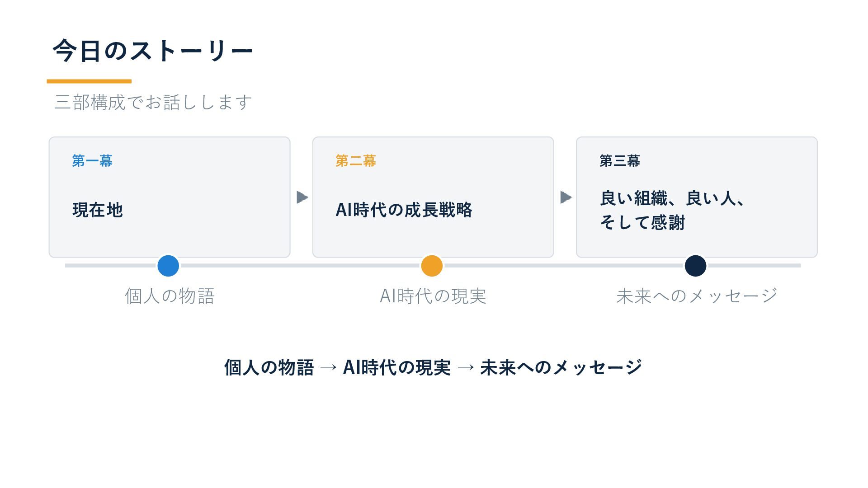Viewport: 868px width, 488px height.
Task: Select the 第一幕 label
Action: pyautogui.click(x=92, y=161)
